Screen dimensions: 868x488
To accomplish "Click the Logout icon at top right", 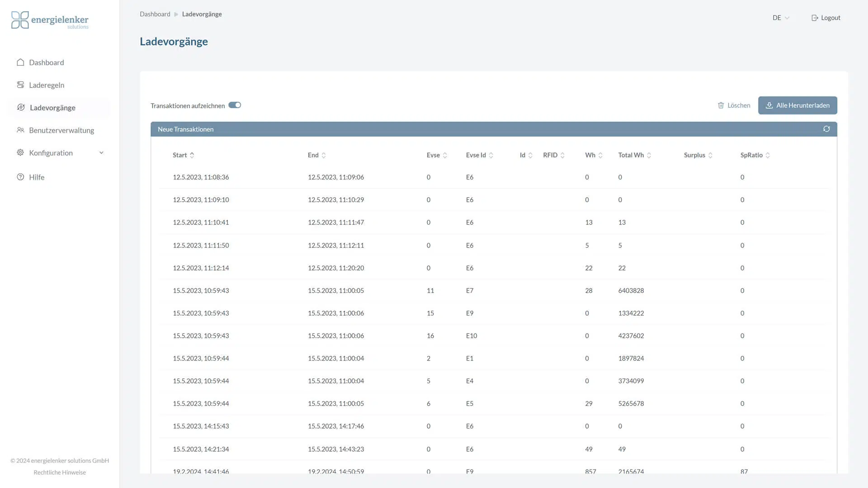I will click(815, 18).
